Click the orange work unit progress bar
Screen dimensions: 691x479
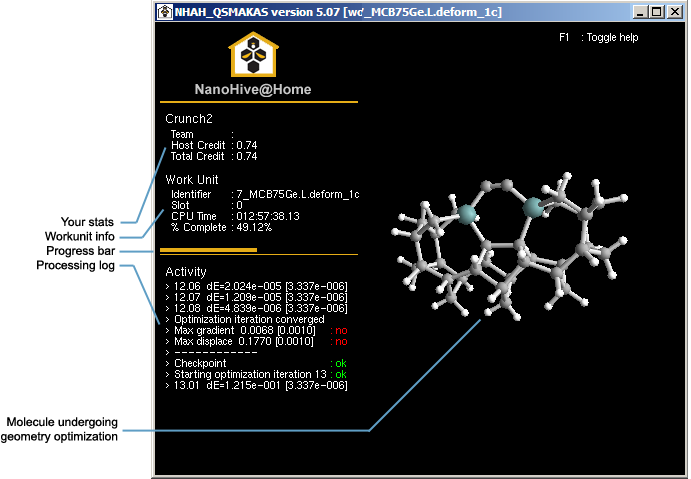[x=208, y=250]
